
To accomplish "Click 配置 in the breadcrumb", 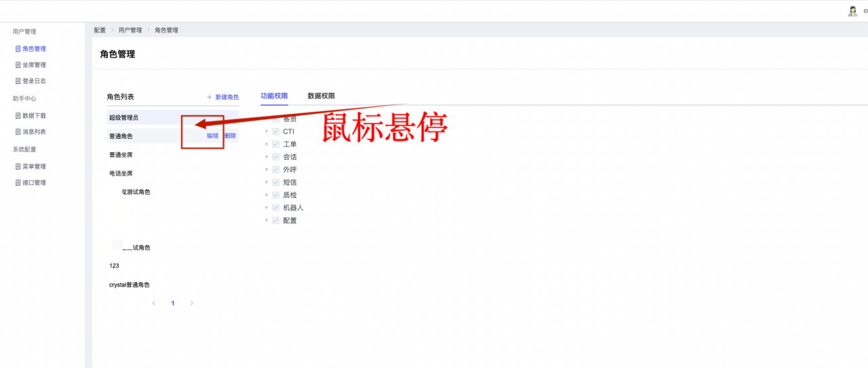I will (100, 30).
